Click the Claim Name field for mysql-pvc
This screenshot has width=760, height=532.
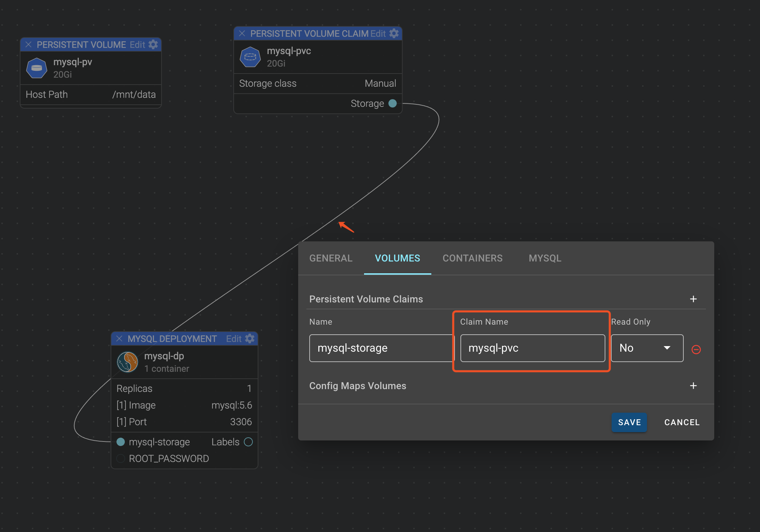[531, 348]
